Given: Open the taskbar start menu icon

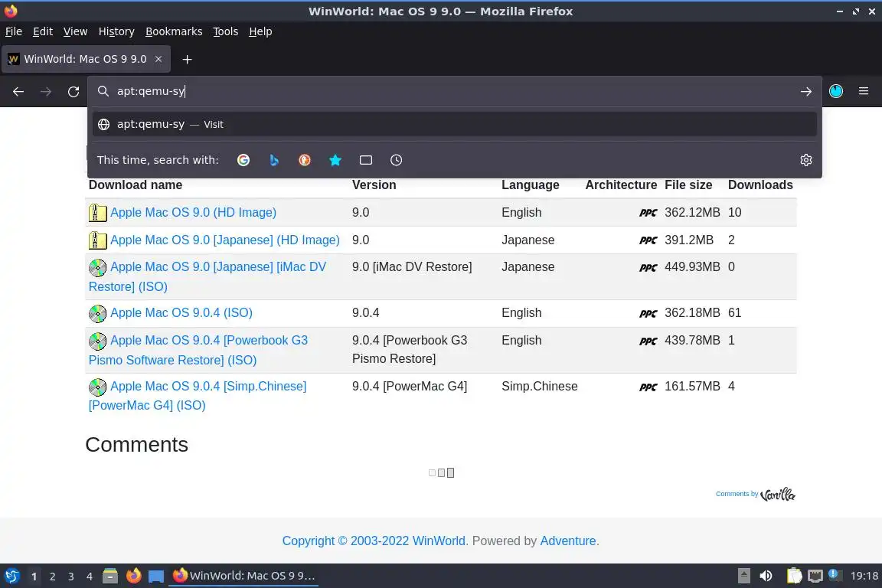Looking at the screenshot, I should click(x=12, y=576).
